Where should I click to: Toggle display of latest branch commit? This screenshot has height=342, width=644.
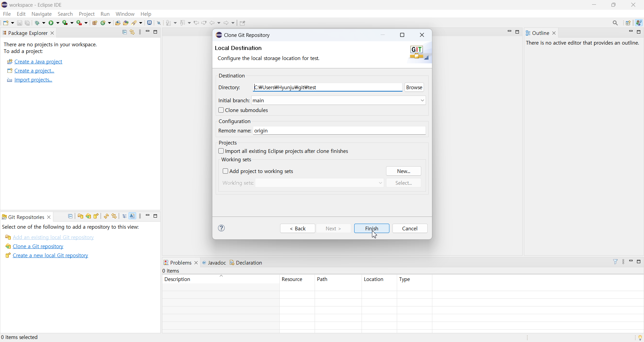pyautogui.click(x=133, y=216)
